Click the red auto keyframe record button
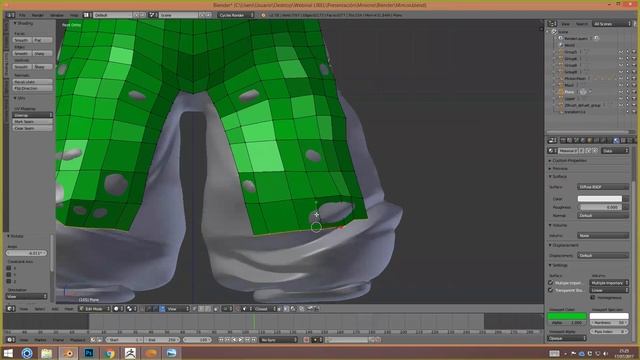 click(306, 340)
